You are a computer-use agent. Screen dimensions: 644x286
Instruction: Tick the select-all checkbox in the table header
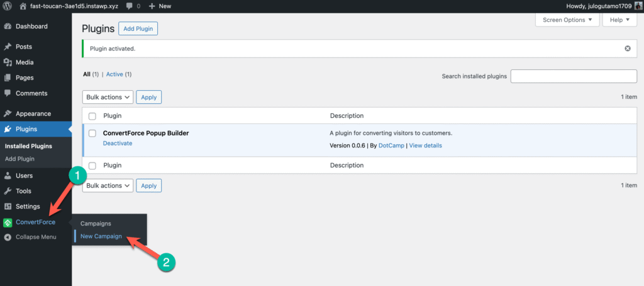point(92,116)
